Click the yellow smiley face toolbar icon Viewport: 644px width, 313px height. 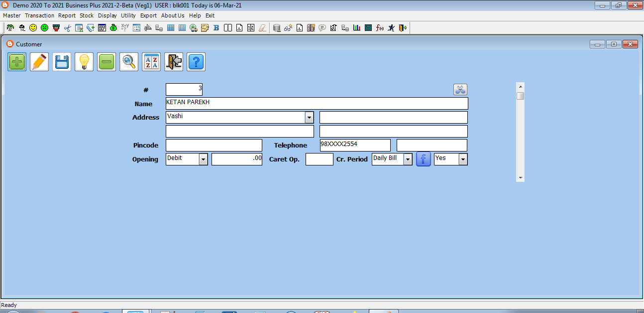(x=33, y=28)
